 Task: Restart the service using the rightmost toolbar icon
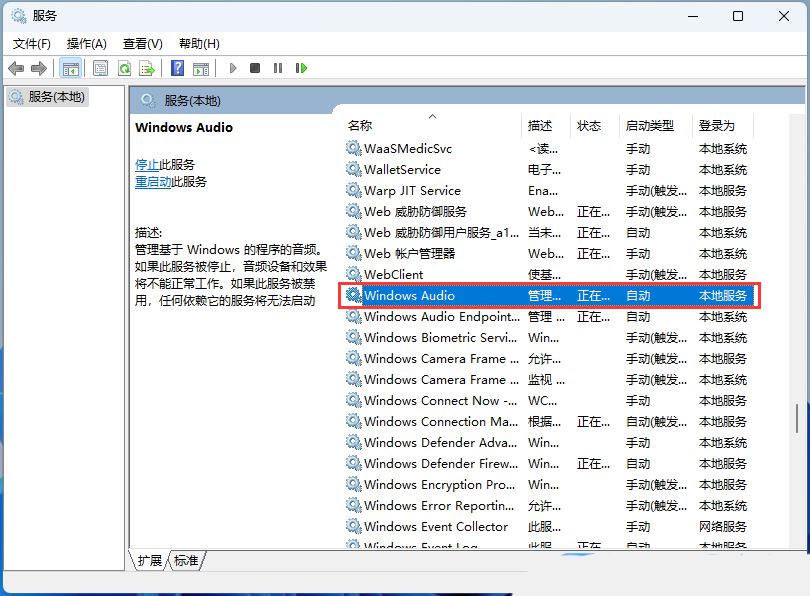[302, 68]
